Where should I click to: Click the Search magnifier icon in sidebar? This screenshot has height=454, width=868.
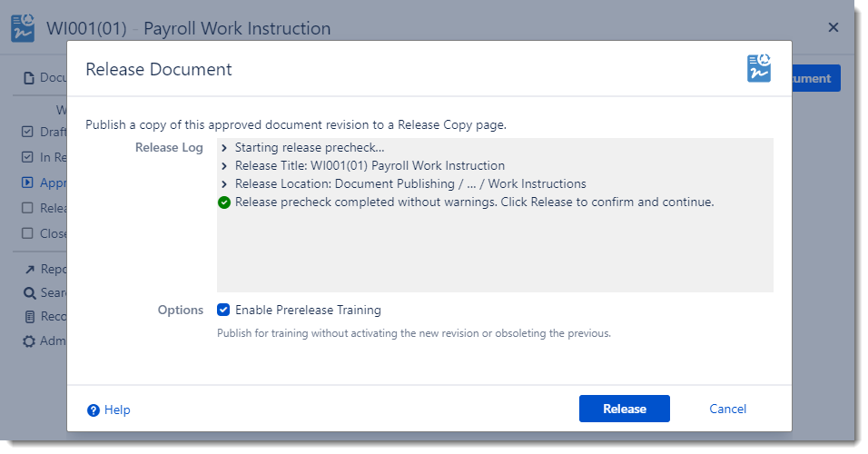pos(29,293)
